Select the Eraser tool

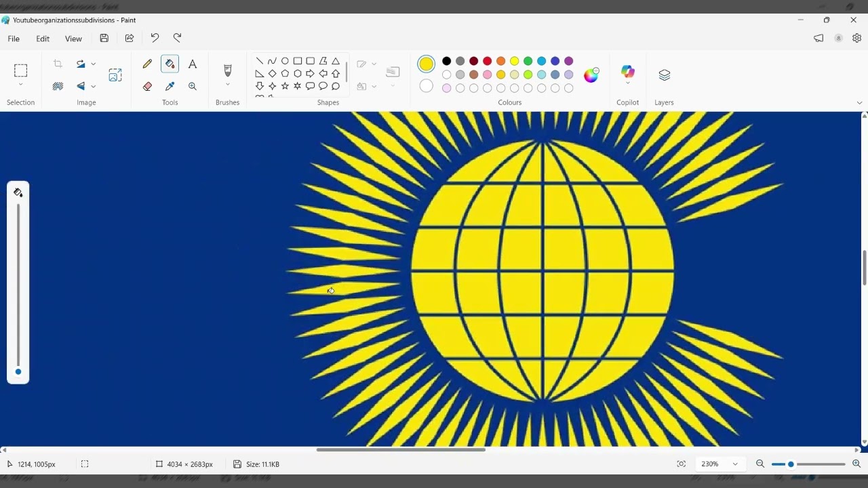coord(147,87)
